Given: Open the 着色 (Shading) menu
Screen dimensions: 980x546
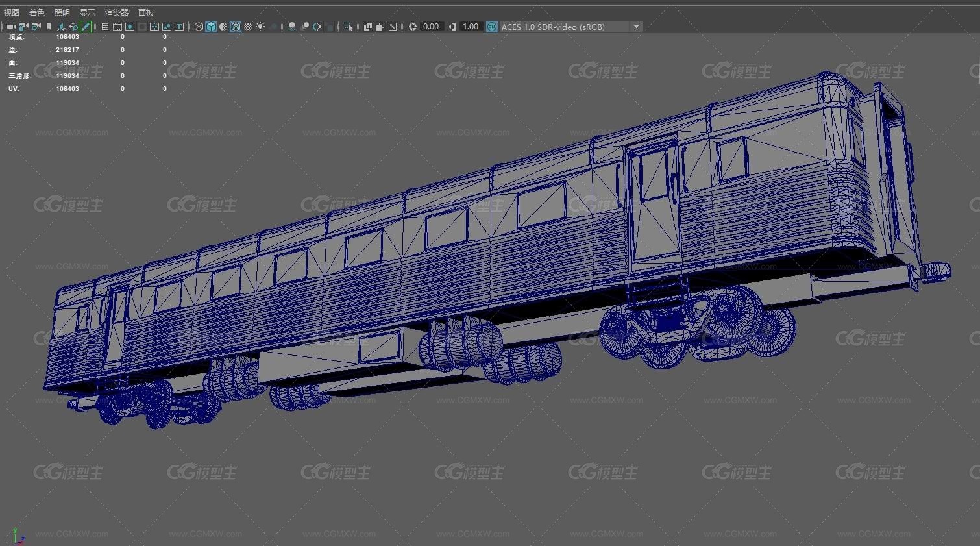Looking at the screenshot, I should [x=37, y=12].
